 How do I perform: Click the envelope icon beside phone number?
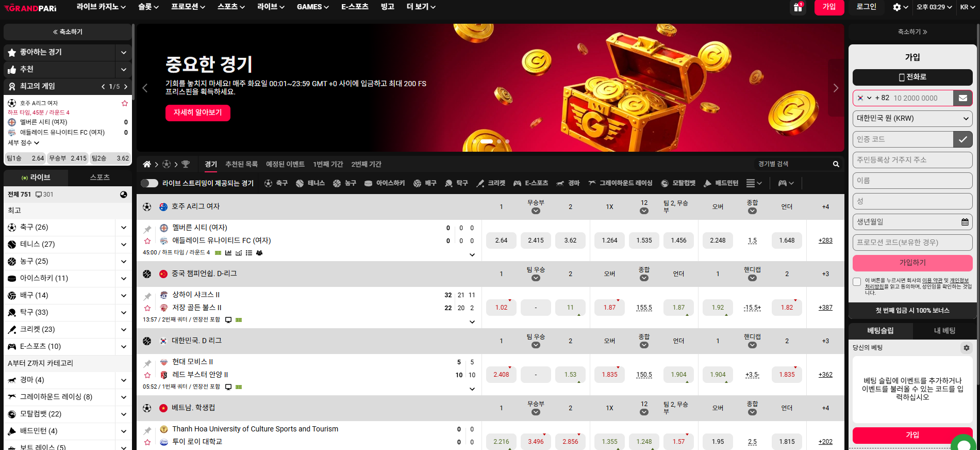pos(962,98)
